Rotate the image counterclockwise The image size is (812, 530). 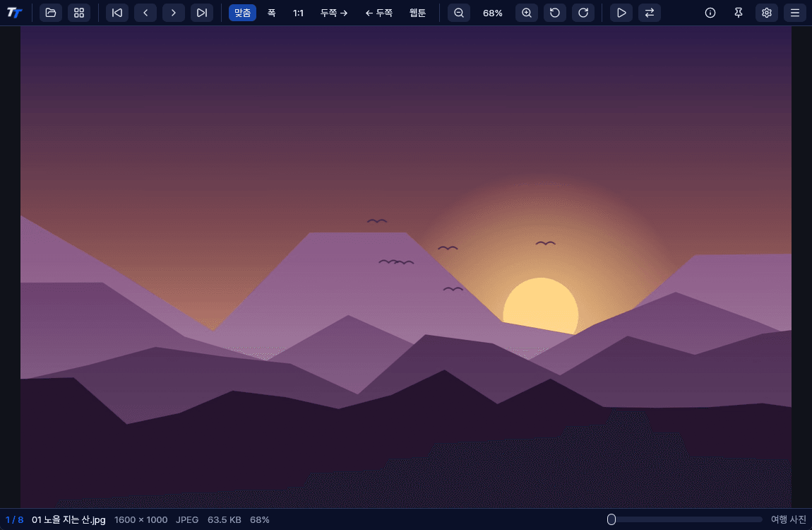click(554, 13)
